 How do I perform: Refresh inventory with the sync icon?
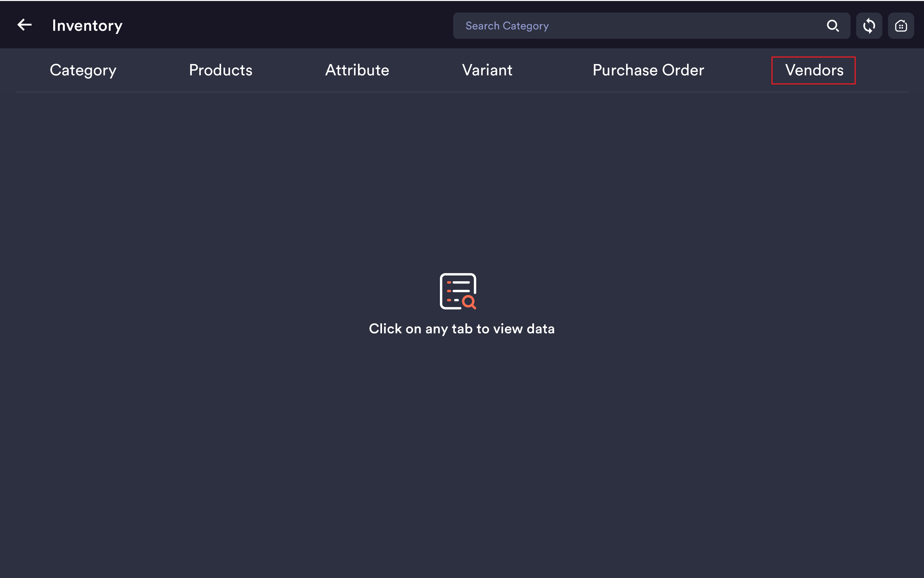(869, 26)
